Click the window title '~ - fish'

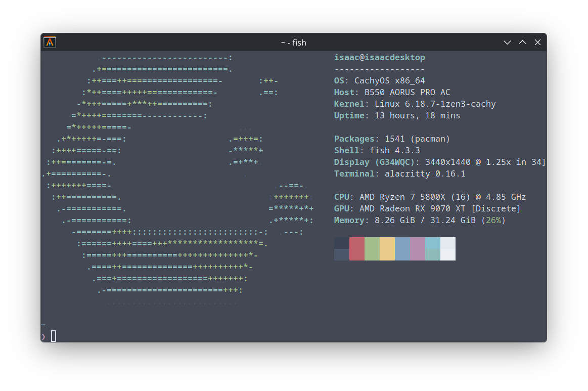pyautogui.click(x=294, y=43)
